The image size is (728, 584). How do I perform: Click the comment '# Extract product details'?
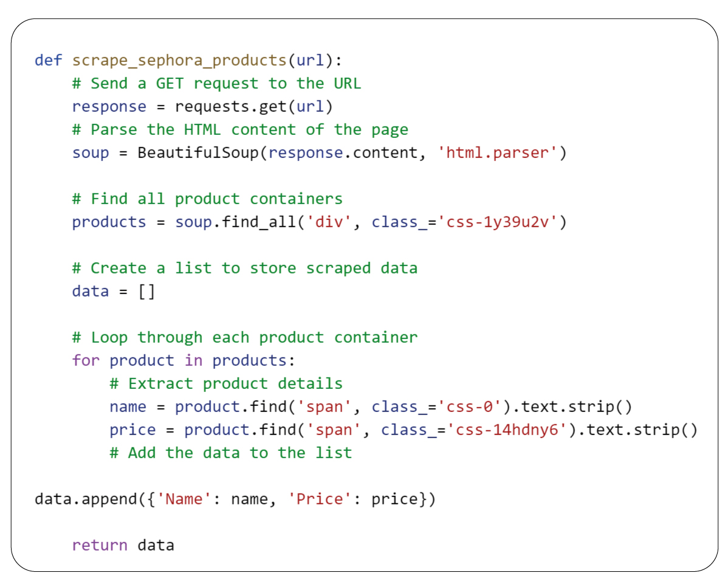click(x=226, y=384)
